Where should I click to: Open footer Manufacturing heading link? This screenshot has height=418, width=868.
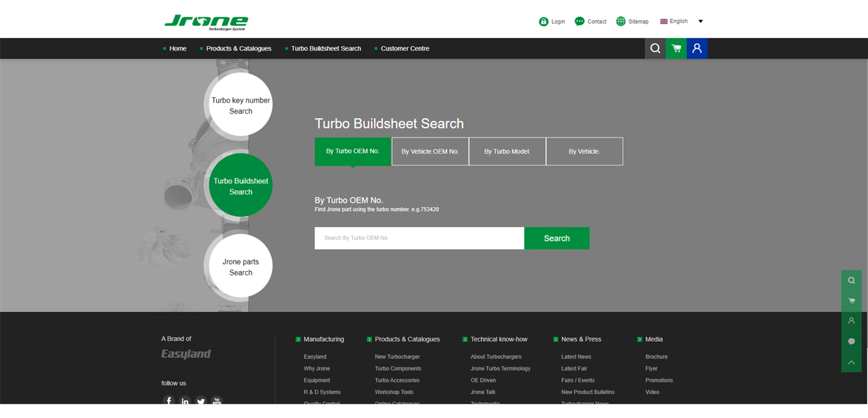point(324,339)
